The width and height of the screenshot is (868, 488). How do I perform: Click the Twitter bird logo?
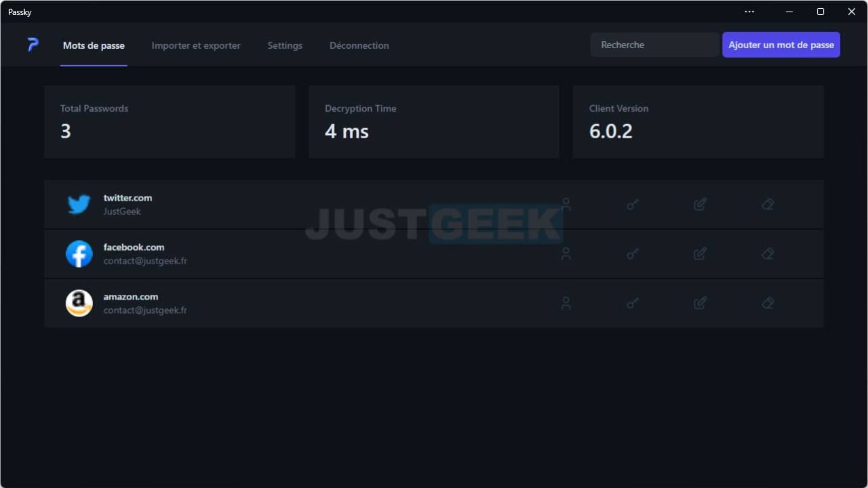(79, 204)
